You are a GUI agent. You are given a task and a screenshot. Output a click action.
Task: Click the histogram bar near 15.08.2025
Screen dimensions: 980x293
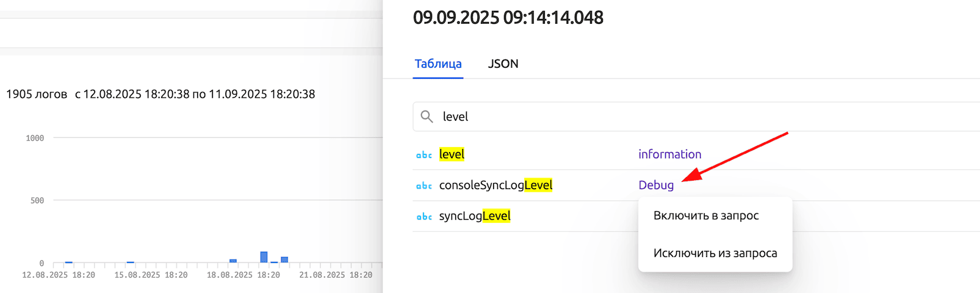pos(130,262)
